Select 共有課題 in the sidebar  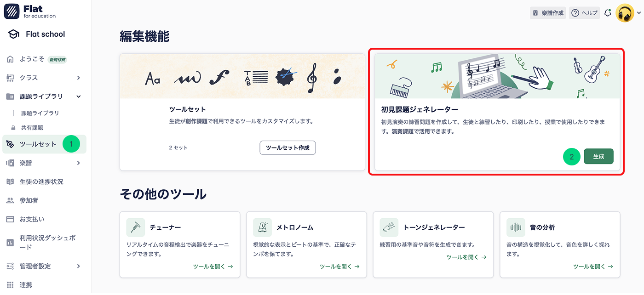pyautogui.click(x=33, y=127)
